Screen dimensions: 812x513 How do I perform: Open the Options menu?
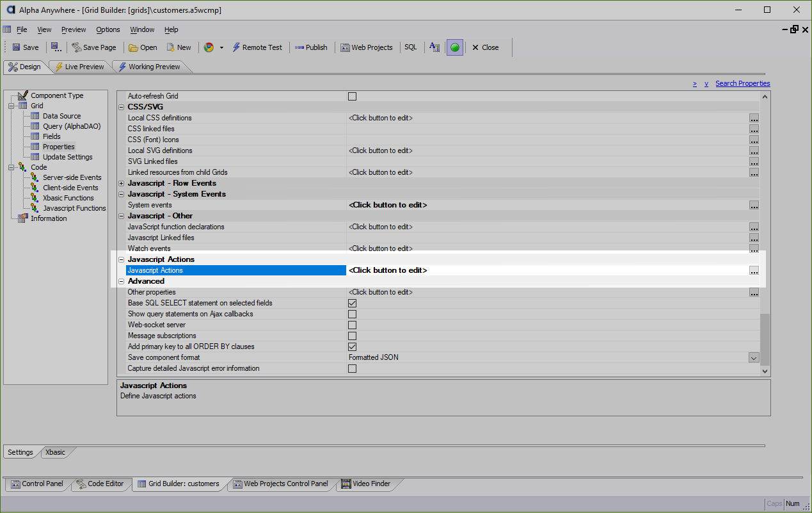click(x=108, y=29)
